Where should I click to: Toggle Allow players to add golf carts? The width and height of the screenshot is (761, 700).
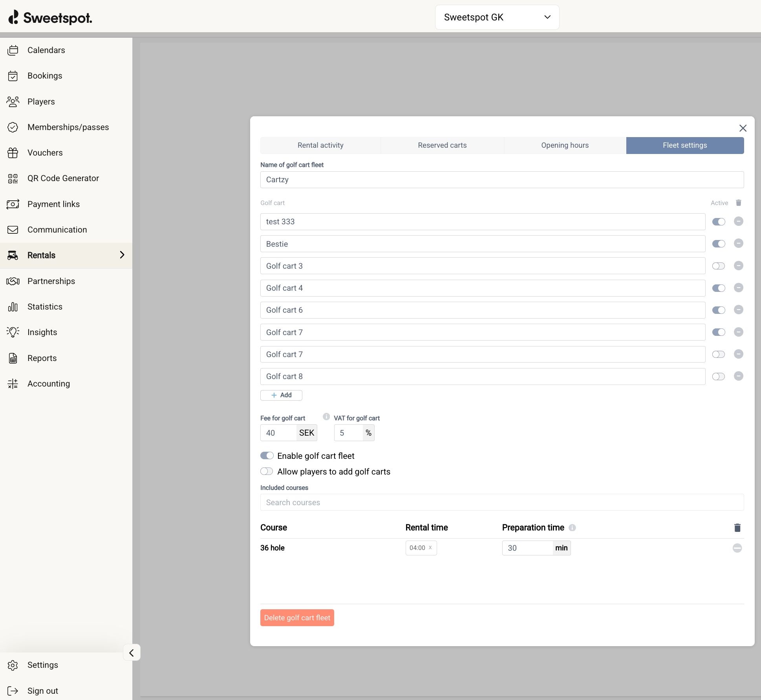point(267,471)
